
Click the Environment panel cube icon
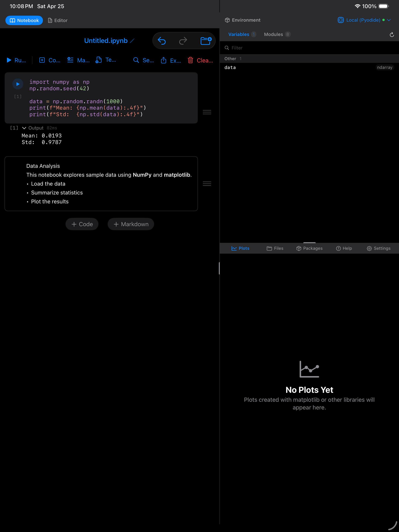pos(227,20)
